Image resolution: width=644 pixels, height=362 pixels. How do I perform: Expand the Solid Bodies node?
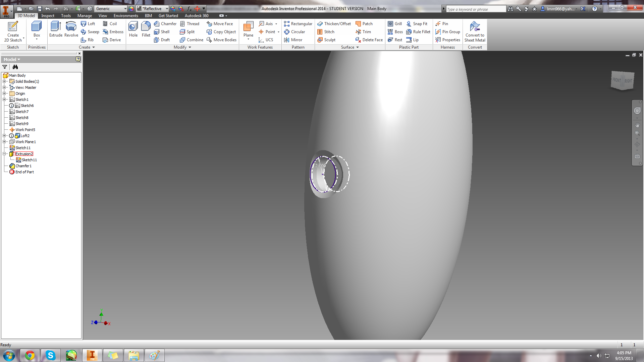4,81
